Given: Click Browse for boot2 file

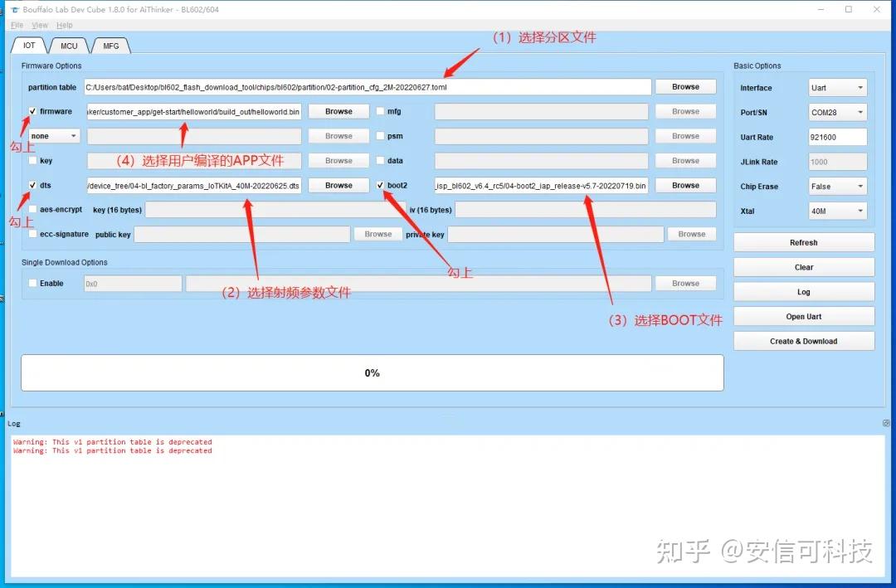Looking at the screenshot, I should 686,185.
